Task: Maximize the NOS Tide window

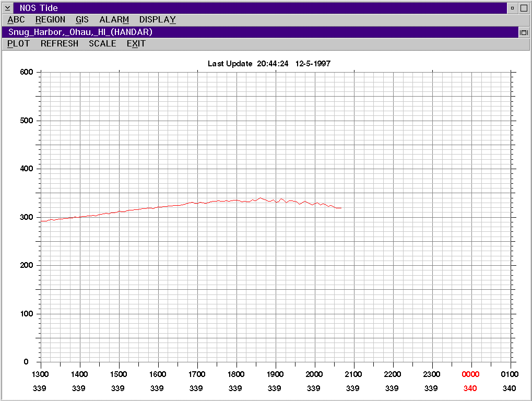Action: (x=524, y=8)
